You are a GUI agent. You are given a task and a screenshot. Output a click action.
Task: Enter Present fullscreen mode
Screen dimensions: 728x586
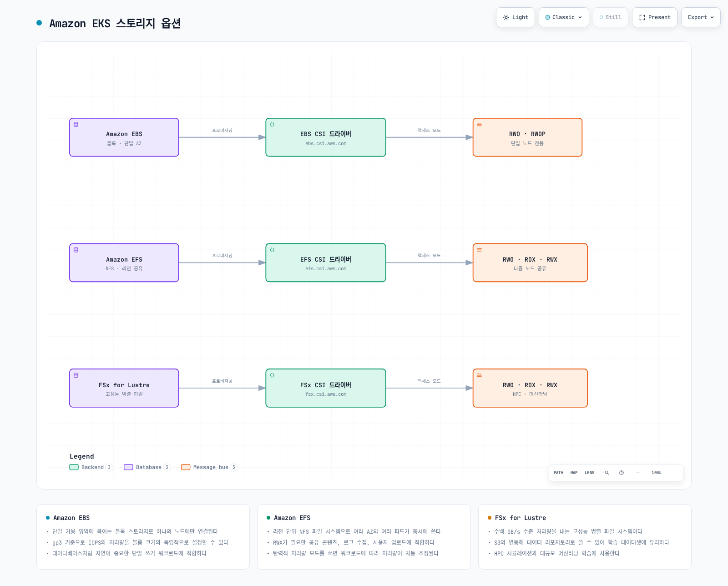click(x=655, y=17)
